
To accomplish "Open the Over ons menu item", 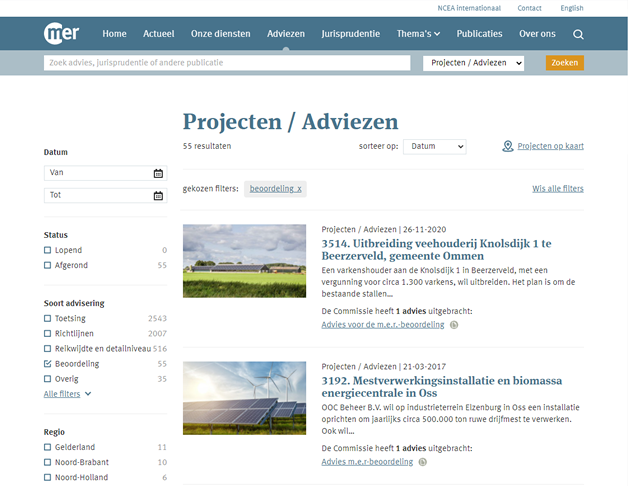I will (537, 34).
